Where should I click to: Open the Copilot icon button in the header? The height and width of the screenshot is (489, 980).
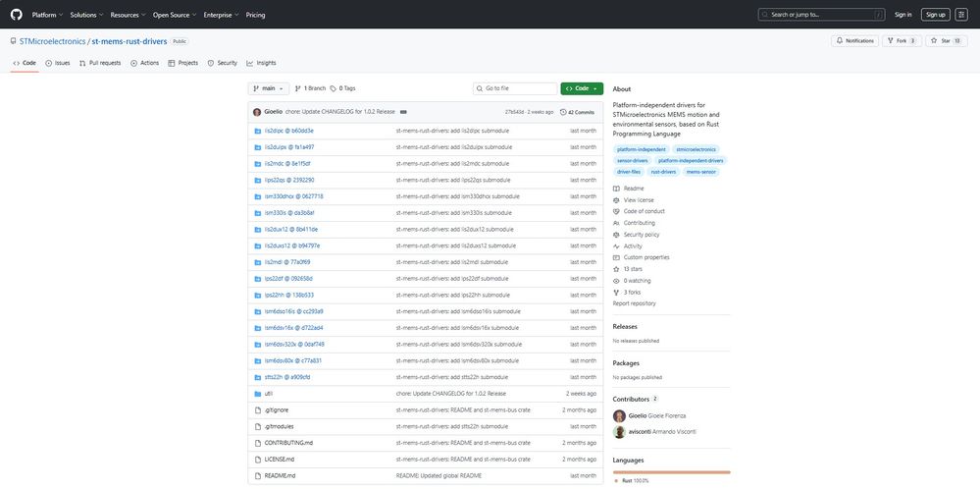(961, 15)
